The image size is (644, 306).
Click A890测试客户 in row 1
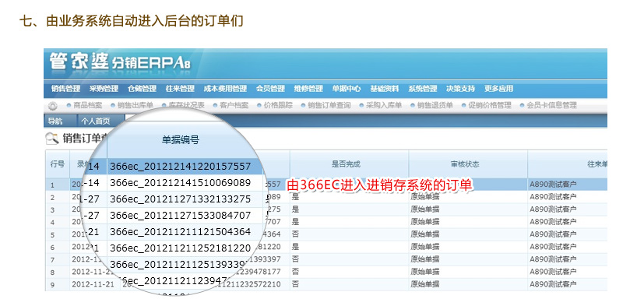[553, 185]
